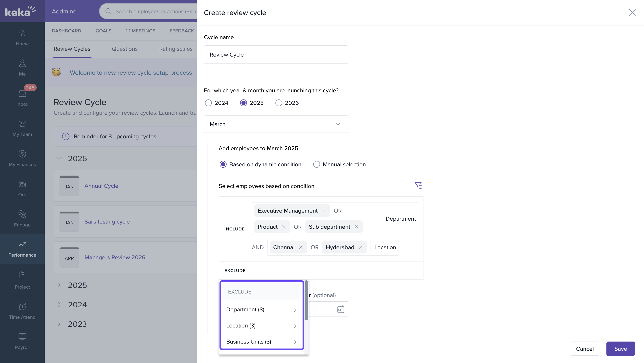This screenshot has height=363, width=644.
Task: Open Inbox from the sidebar
Action: click(x=22, y=97)
